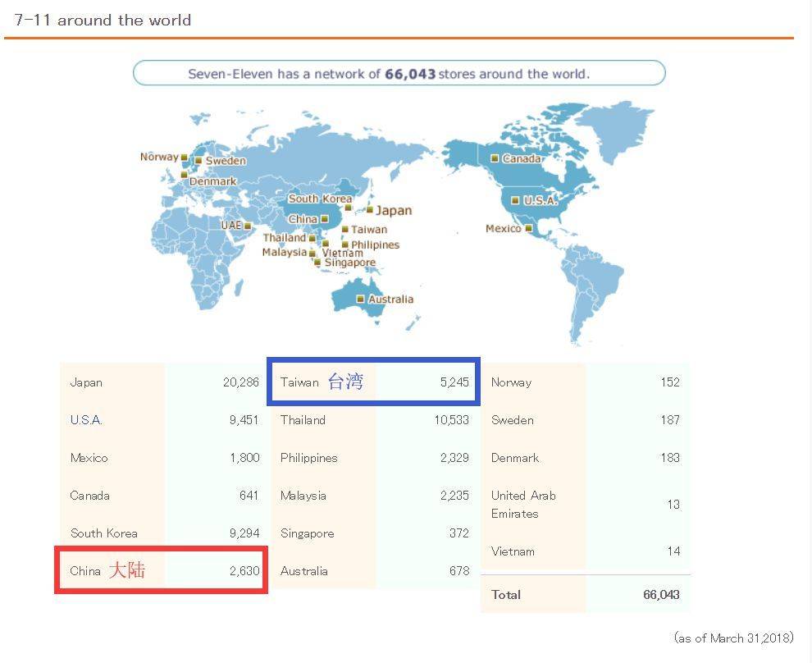Click the U.S.A. marker on the map

(x=515, y=200)
